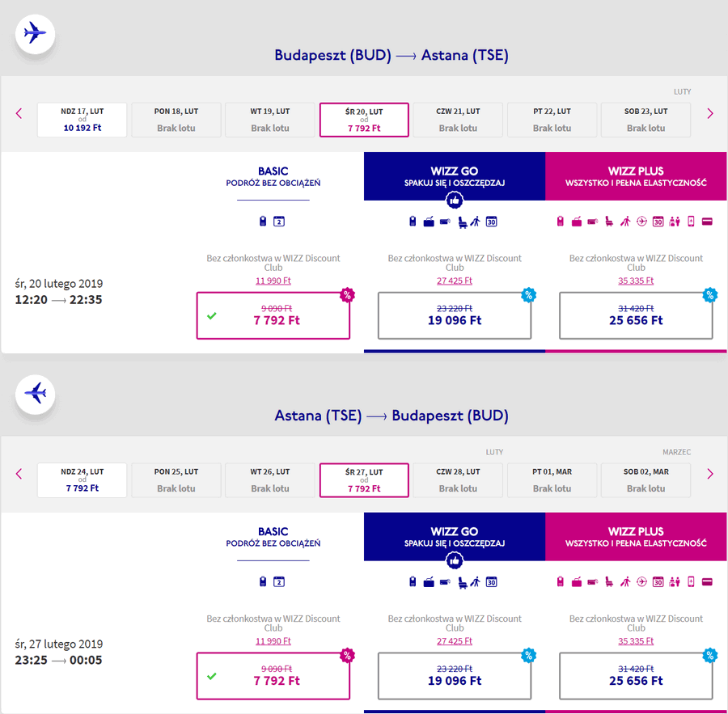This screenshot has width=728, height=714.
Task: Click outbound WIZZ PLUS non-member price 35 335 Ft
Action: point(636,281)
